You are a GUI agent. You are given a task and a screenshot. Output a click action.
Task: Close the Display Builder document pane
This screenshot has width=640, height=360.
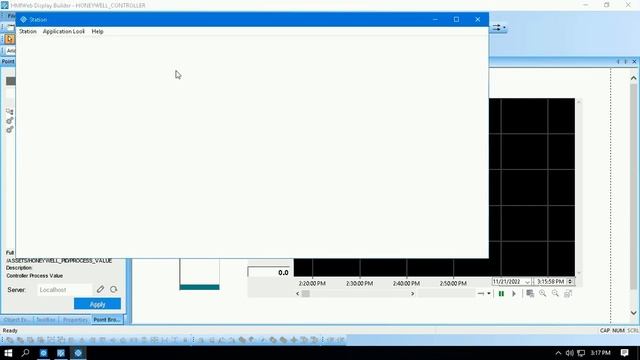pos(634,62)
